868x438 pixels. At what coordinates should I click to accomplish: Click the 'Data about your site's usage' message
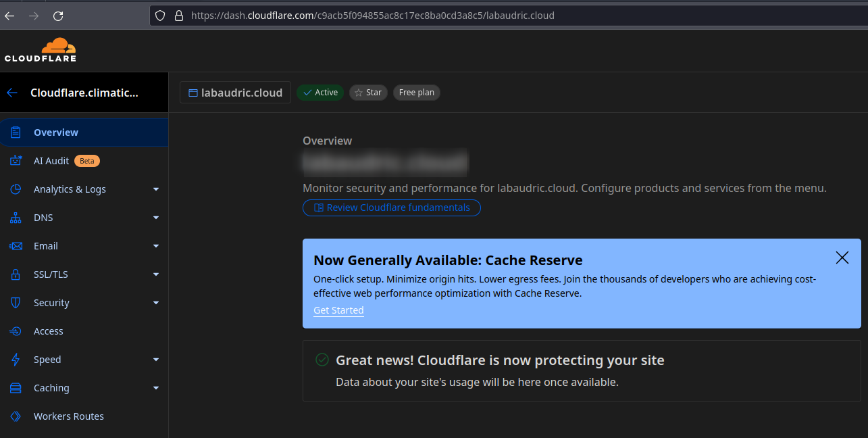point(477,382)
